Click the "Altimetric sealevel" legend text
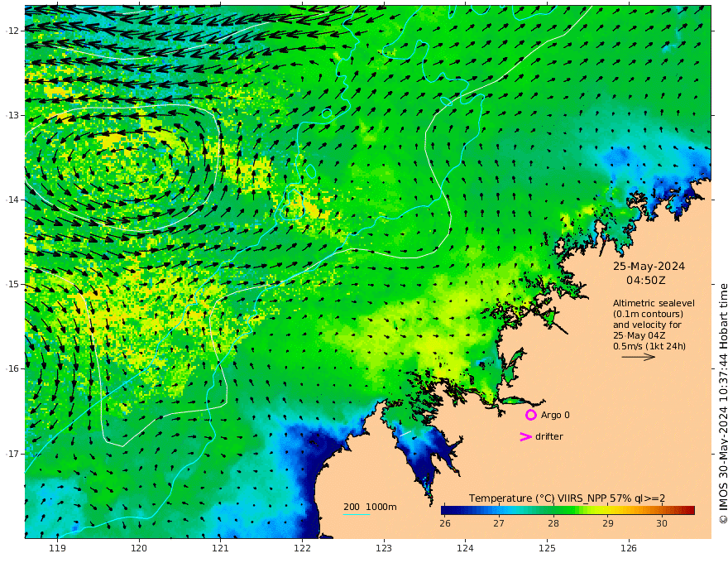The height and width of the screenshot is (563, 728). (654, 303)
